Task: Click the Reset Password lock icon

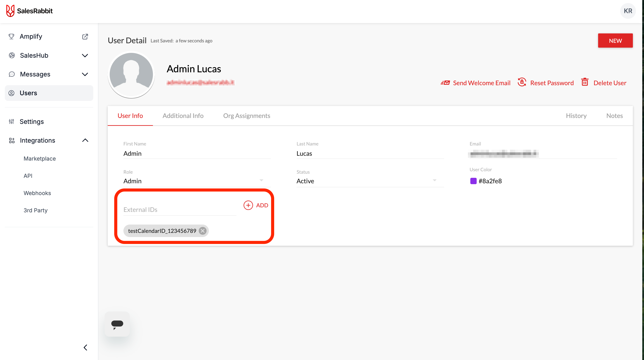Action: coord(522,82)
